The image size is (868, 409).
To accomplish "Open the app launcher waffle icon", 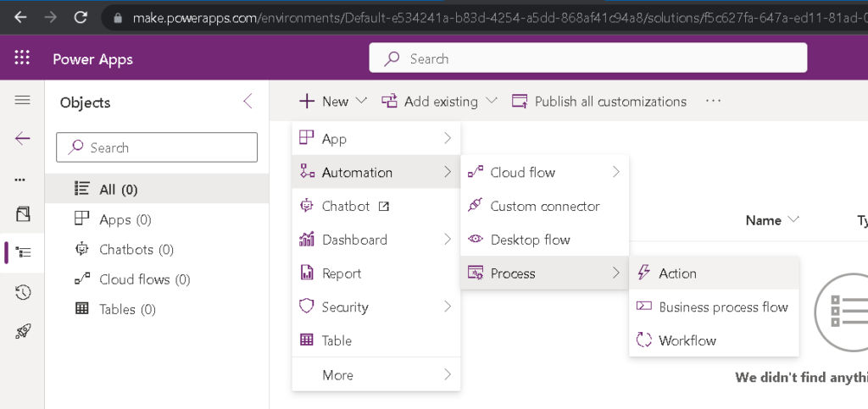I will [x=21, y=58].
